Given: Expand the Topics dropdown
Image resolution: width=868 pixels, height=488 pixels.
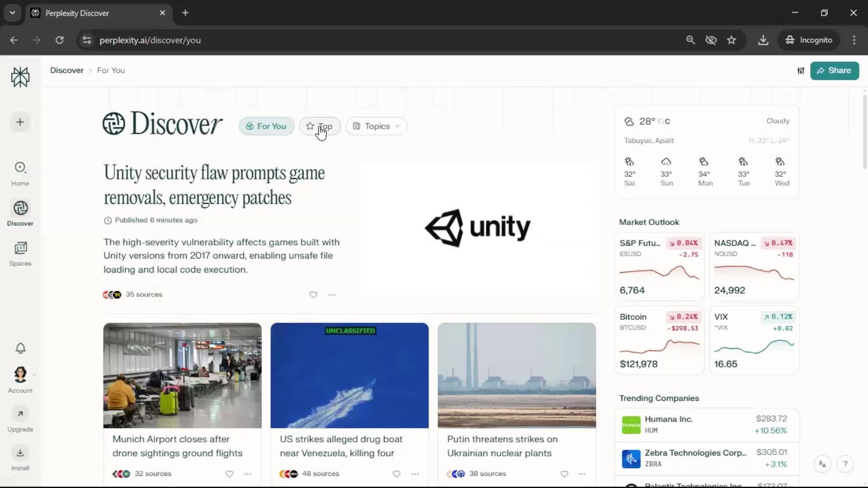Looking at the screenshot, I should [377, 126].
